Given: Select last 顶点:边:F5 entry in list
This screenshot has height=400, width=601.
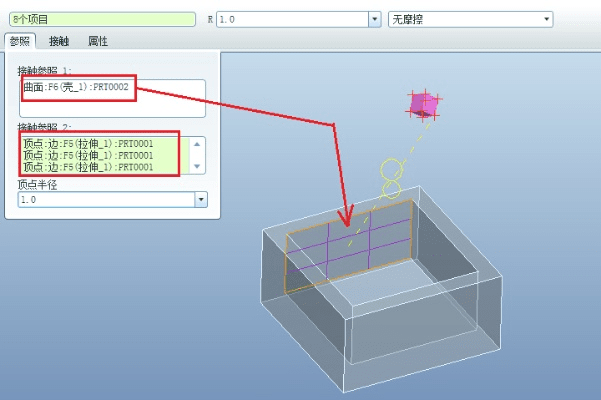Looking at the screenshot, I should click(x=88, y=167).
